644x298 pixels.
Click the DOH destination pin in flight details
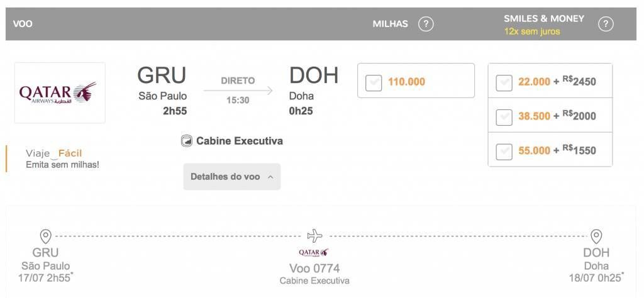(596, 236)
